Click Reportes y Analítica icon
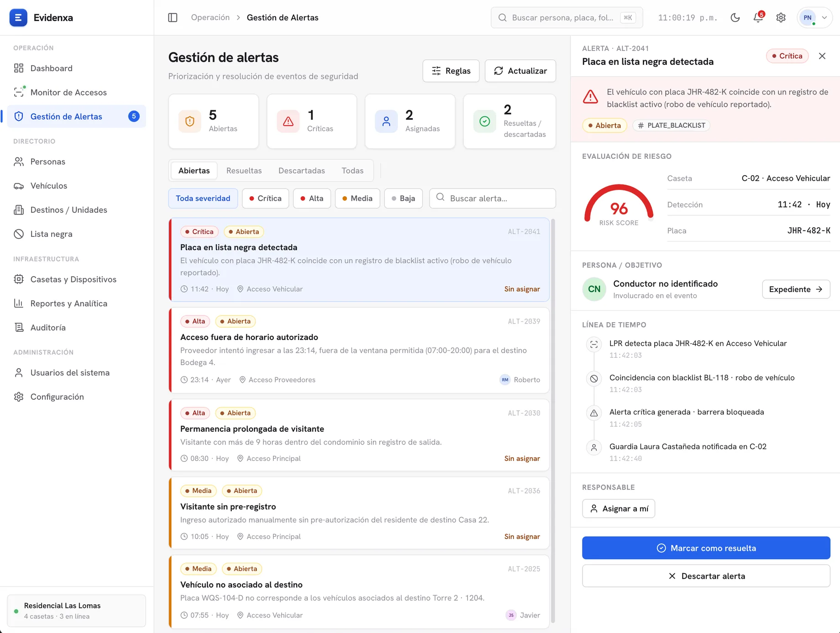840x633 pixels. (x=19, y=303)
